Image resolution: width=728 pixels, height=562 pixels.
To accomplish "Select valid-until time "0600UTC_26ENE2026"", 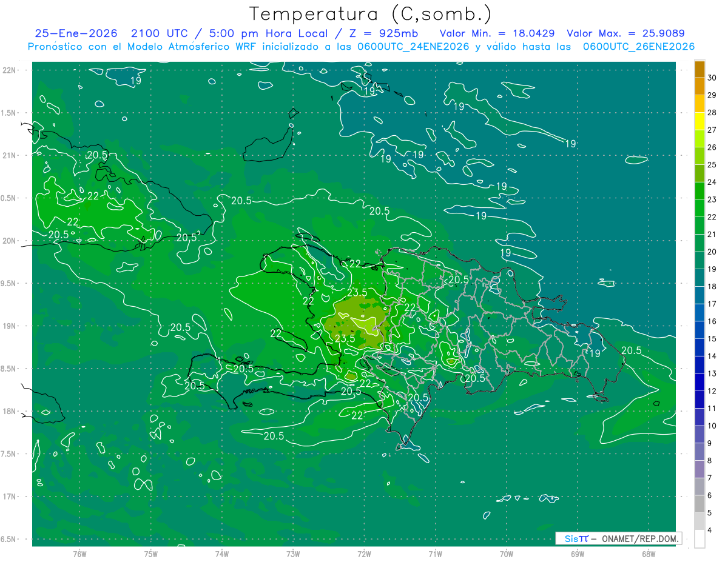I will click(638, 47).
